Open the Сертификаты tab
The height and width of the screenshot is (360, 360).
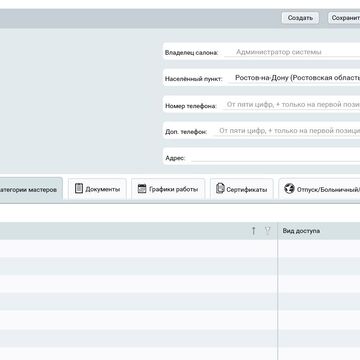coord(242,189)
